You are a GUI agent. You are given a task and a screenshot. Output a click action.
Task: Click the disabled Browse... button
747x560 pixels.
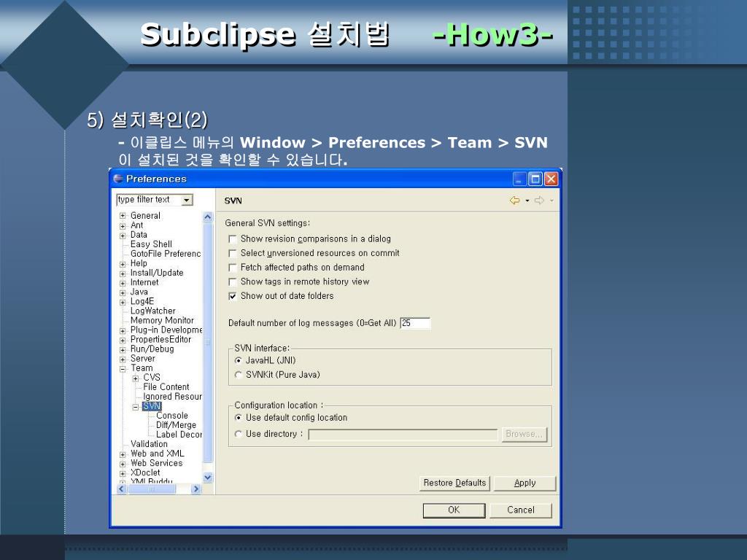[x=524, y=434]
